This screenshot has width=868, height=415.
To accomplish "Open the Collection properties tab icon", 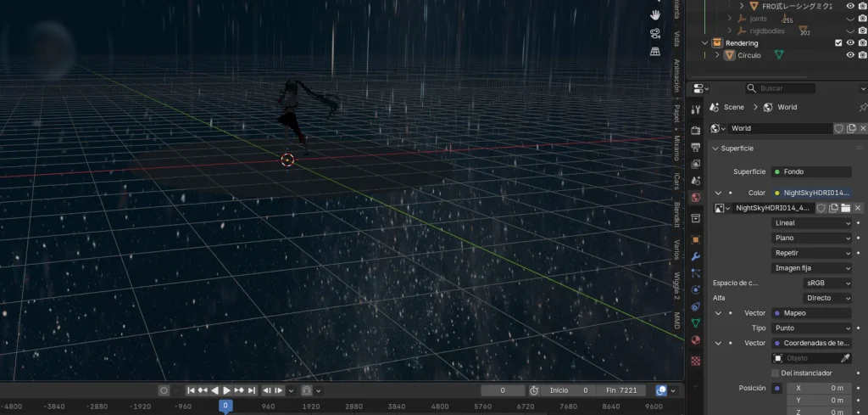I will coord(696,218).
